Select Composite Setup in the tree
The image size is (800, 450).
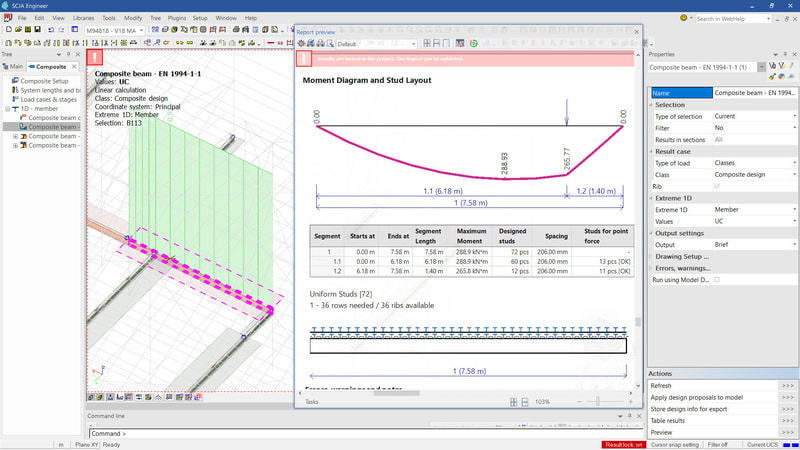(x=44, y=81)
